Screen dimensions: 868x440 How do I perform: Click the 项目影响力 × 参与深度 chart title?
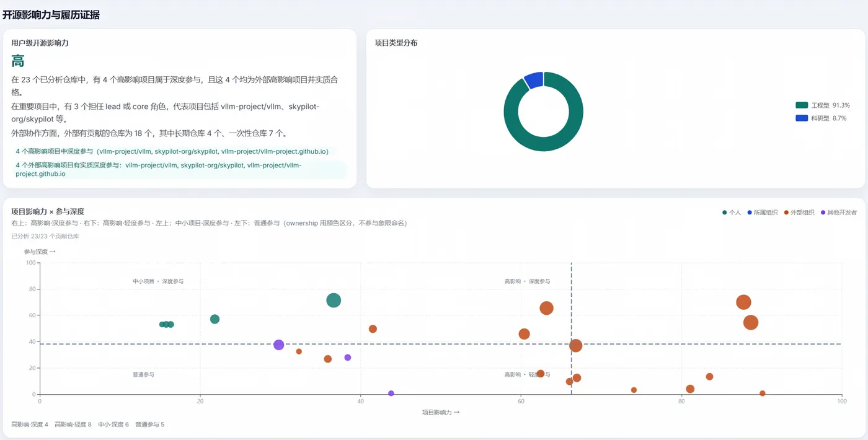click(48, 211)
